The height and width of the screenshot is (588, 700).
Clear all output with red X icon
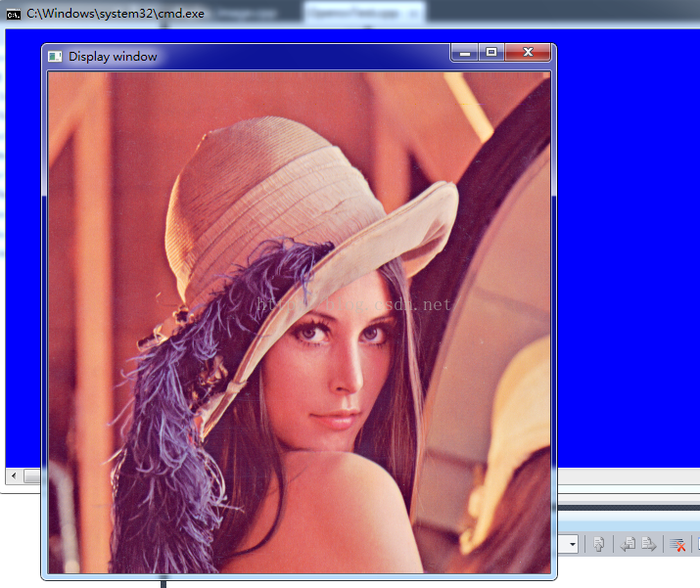(x=677, y=545)
